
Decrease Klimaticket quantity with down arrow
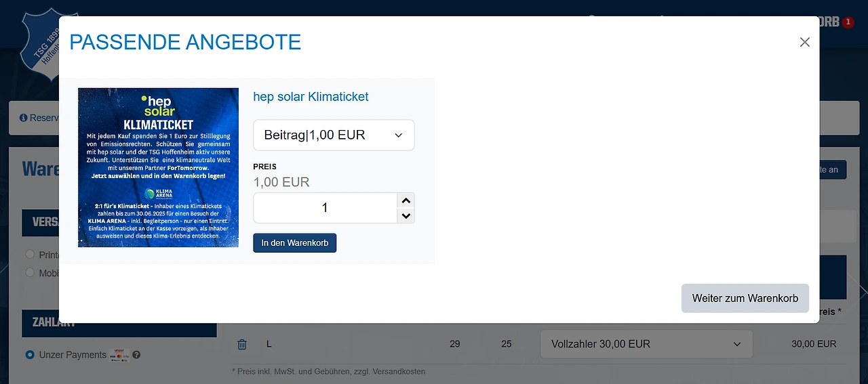[x=406, y=216]
